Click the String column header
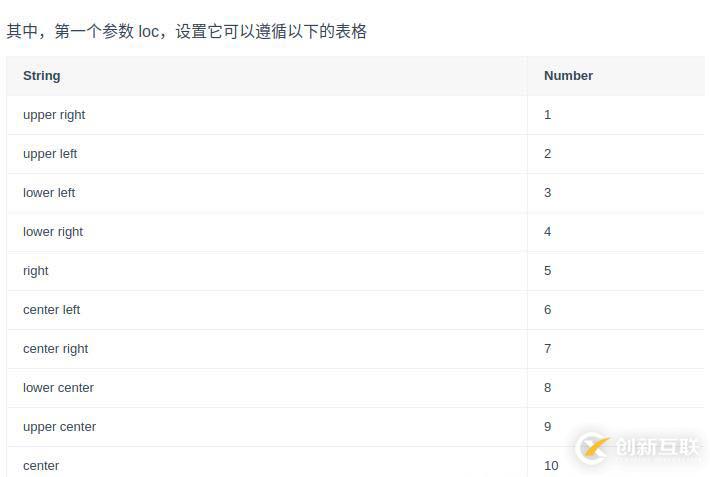Viewport: 710px width, 477px height. 42,76
